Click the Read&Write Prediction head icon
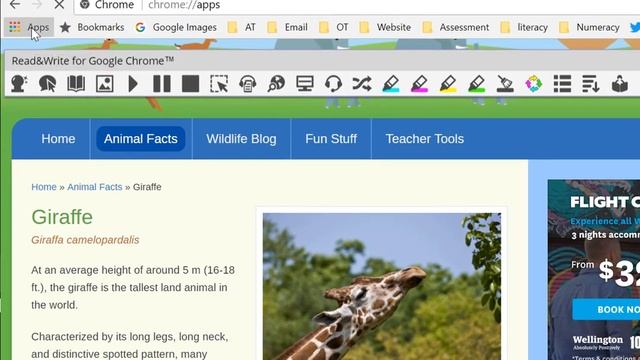640x360 pixels. pos(19,84)
